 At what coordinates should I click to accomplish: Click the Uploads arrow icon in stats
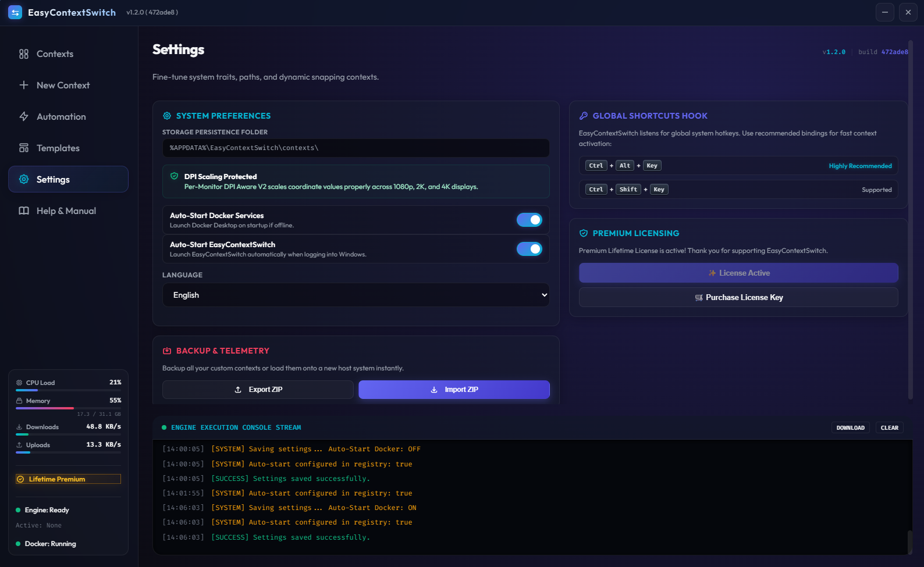click(x=19, y=445)
